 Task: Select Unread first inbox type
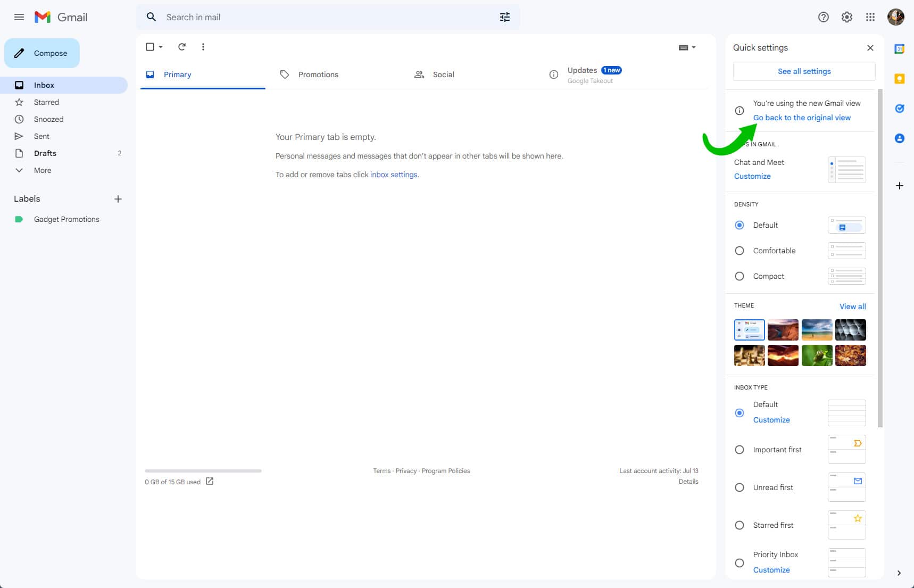click(739, 487)
